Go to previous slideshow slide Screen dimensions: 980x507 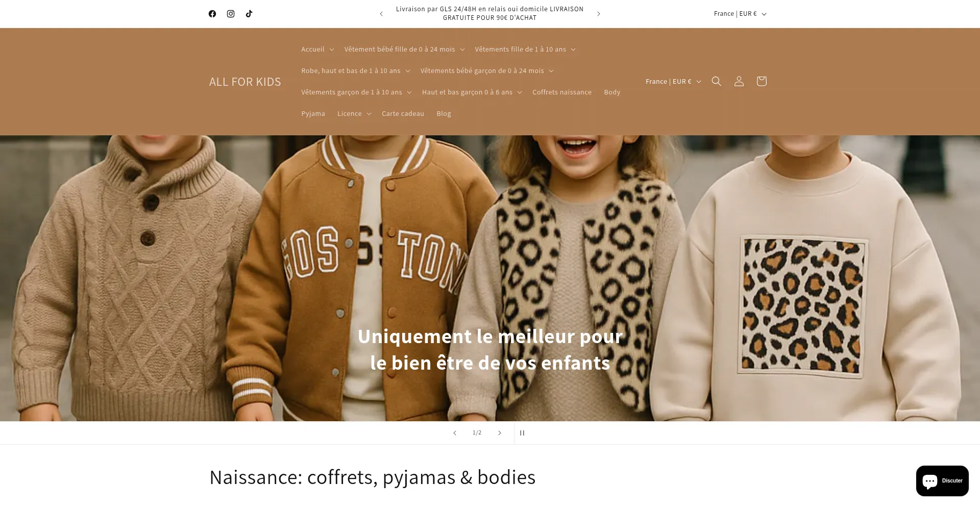455,433
